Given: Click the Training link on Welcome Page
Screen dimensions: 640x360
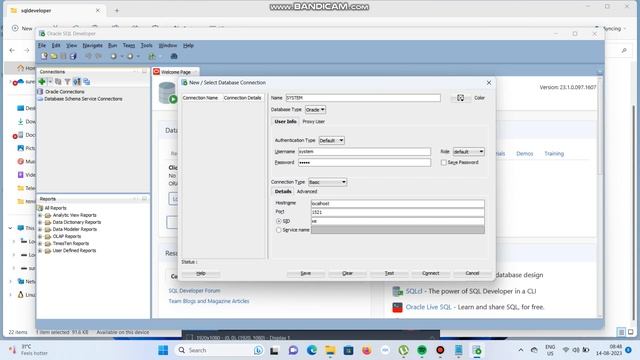Looking at the screenshot, I should point(554,153).
